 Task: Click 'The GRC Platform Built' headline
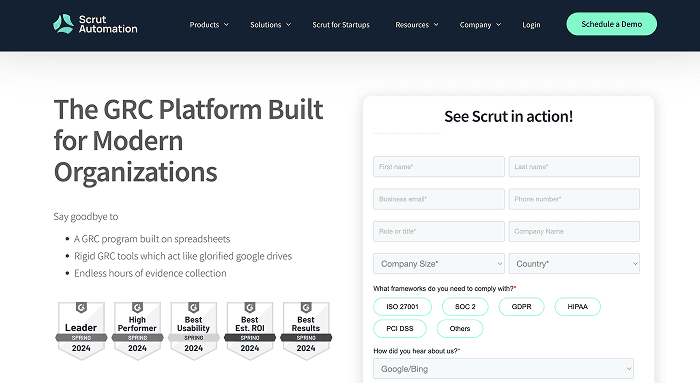(x=188, y=110)
